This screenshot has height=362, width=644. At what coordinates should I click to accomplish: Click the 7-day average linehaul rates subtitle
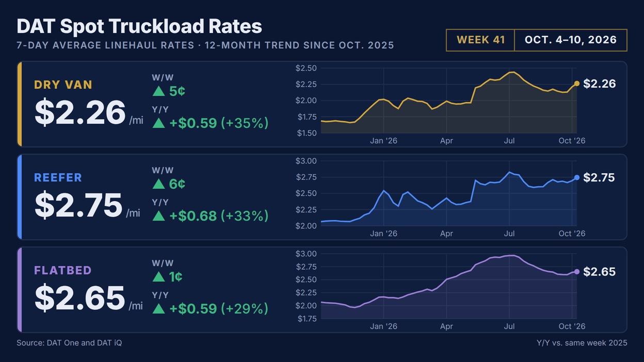coord(205,45)
